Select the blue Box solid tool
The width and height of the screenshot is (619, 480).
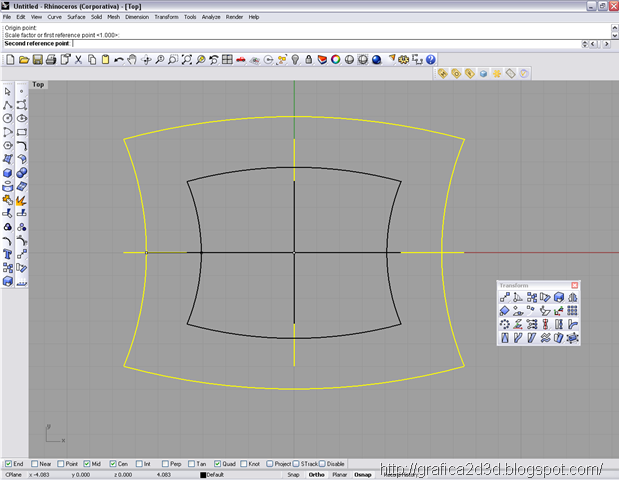pos(8,173)
